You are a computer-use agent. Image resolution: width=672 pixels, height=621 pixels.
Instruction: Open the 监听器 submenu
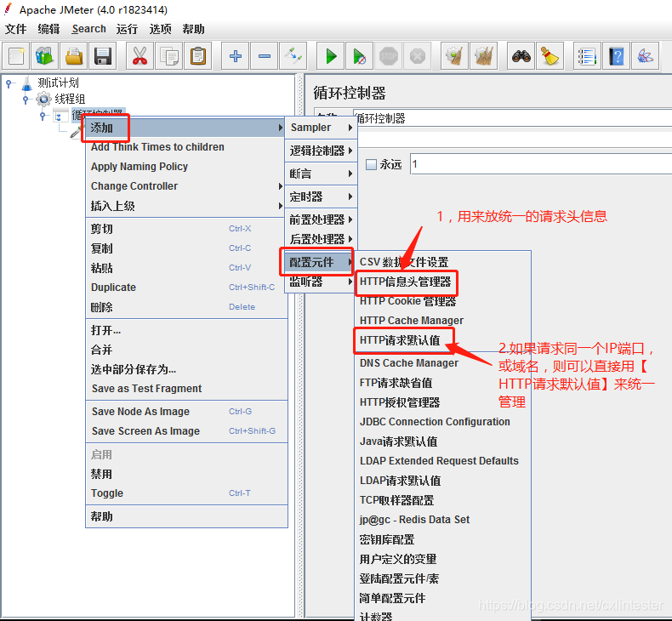click(x=321, y=282)
